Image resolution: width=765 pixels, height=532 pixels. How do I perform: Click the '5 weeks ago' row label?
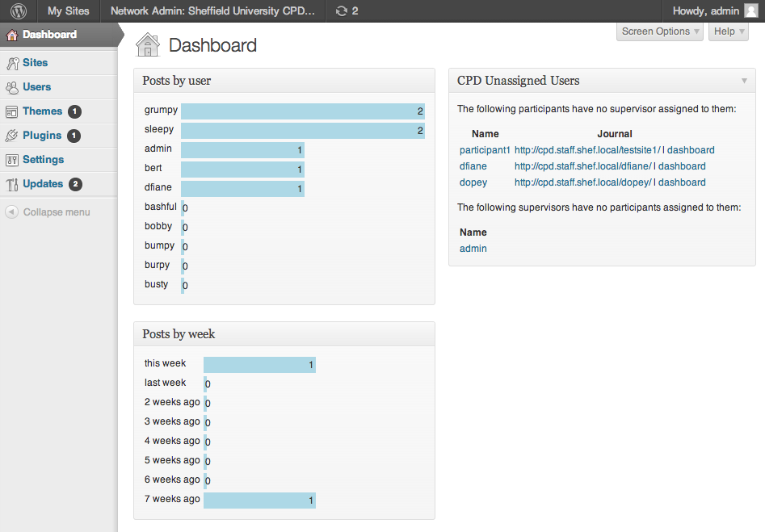point(172,460)
